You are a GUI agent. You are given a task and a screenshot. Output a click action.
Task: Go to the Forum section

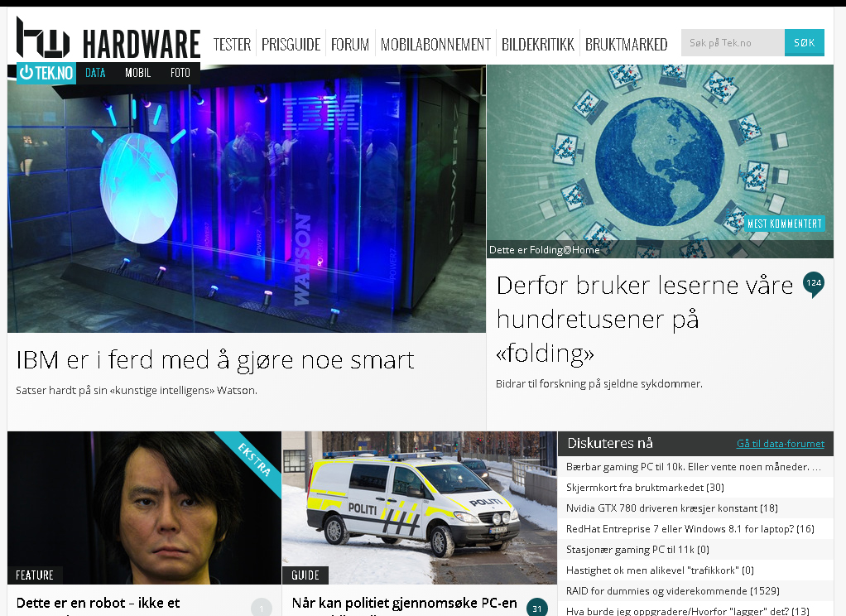[349, 44]
